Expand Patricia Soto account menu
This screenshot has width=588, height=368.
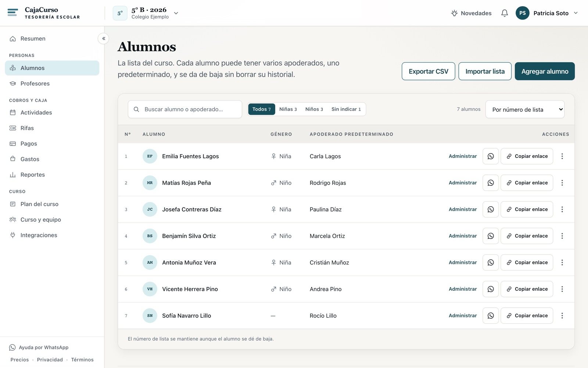pos(547,13)
